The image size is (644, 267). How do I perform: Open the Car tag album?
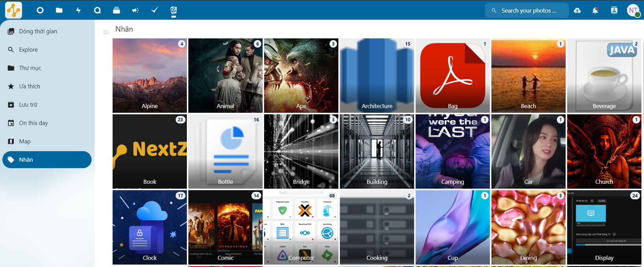(528, 152)
